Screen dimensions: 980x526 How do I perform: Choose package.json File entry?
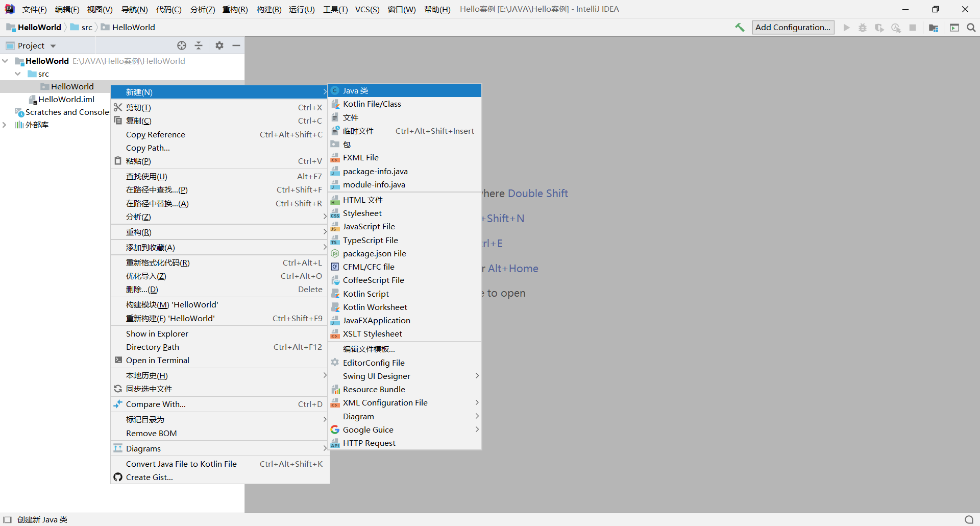click(x=404, y=253)
